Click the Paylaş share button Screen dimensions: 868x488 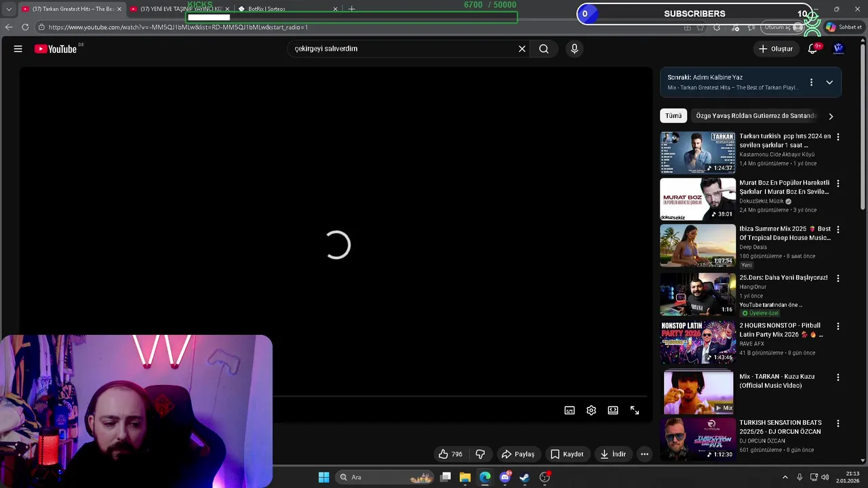[518, 454]
